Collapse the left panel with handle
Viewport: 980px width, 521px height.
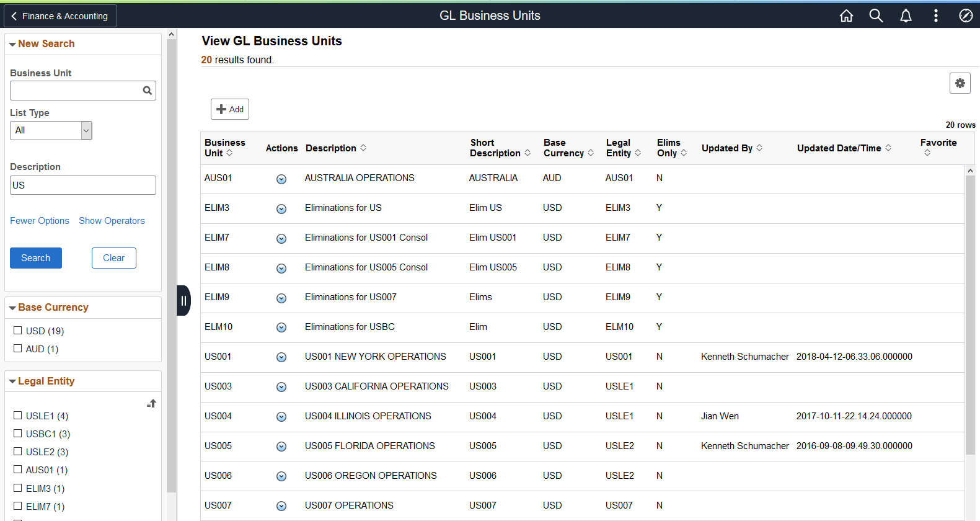click(x=183, y=301)
